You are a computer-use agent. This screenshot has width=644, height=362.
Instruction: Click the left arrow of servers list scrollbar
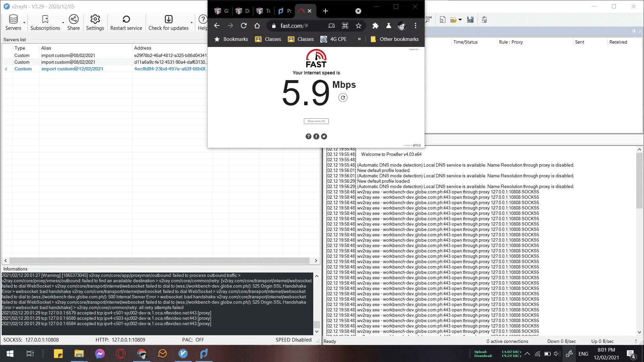coord(5,260)
